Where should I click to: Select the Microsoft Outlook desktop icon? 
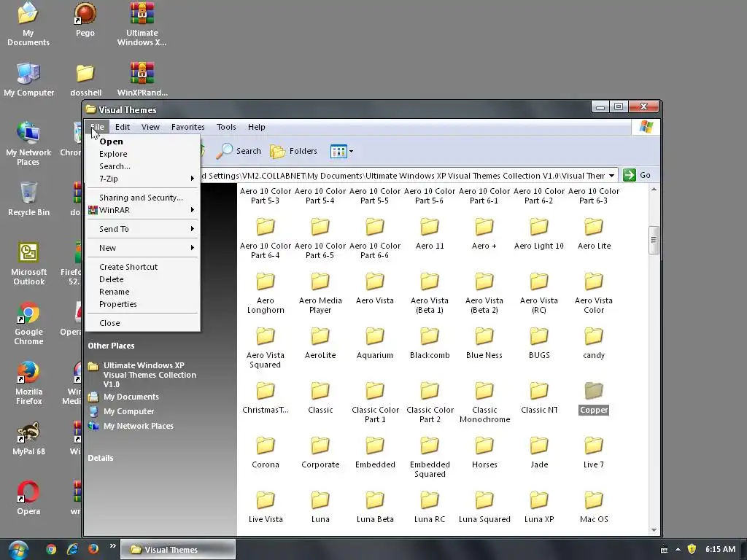(x=28, y=264)
